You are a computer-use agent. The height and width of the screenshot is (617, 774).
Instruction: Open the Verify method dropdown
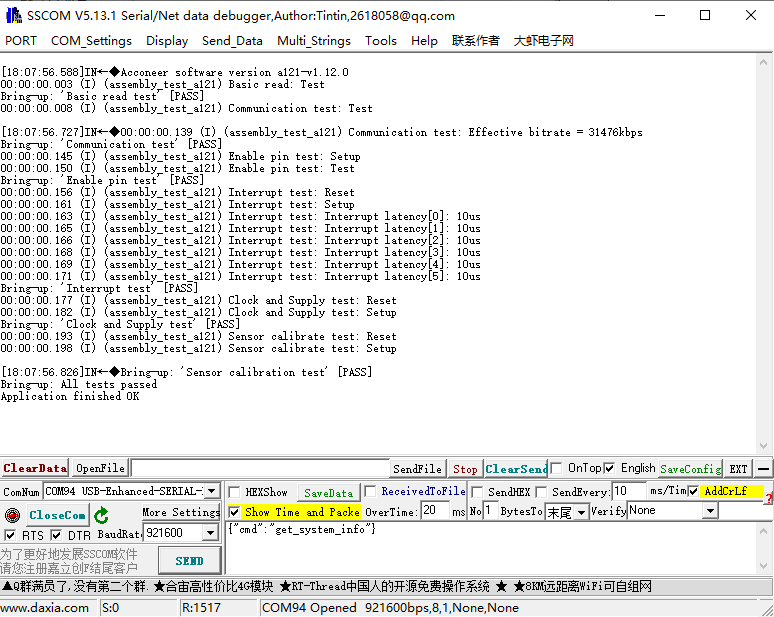pos(710,511)
